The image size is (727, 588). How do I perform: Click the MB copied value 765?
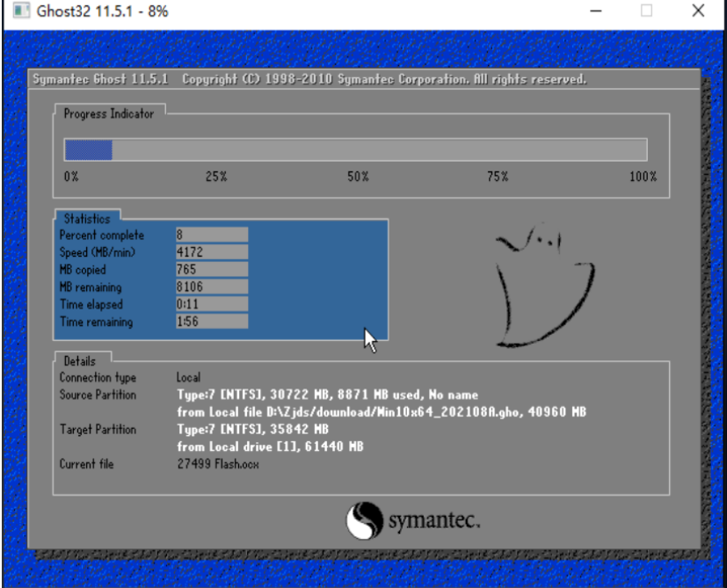tap(212, 270)
